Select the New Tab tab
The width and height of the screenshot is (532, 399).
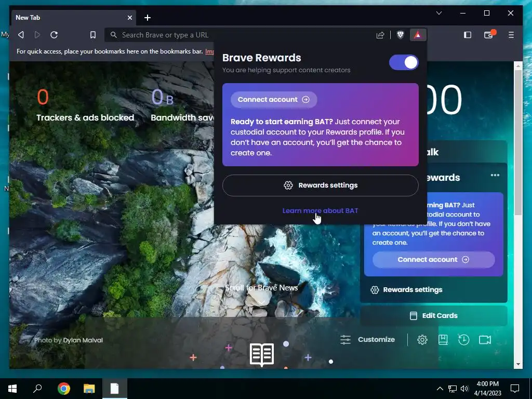74,18
